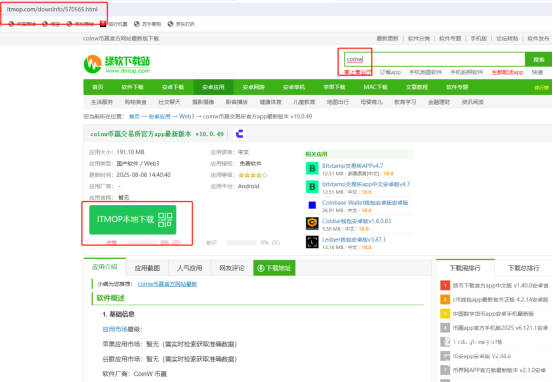Image resolution: width=553 pixels, height=382 pixels.
Task: Click the black Ledger wallet app icon
Action: (x=312, y=242)
